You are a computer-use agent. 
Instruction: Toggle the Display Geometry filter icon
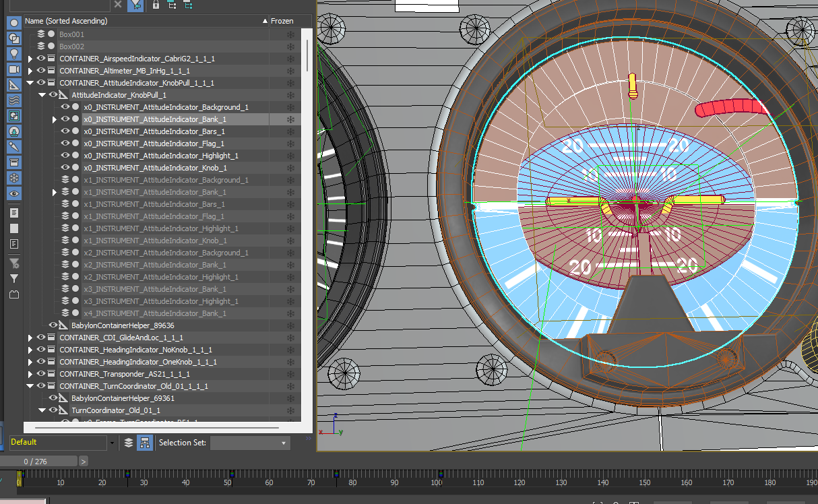[13, 22]
